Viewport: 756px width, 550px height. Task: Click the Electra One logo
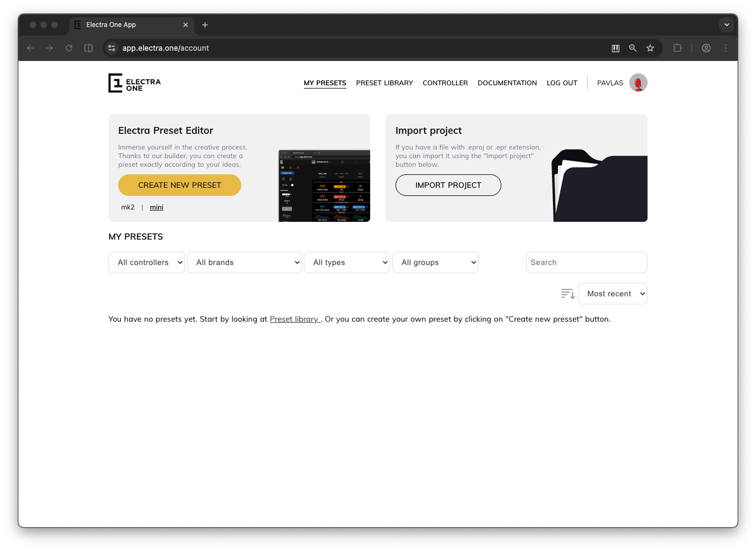pos(134,83)
